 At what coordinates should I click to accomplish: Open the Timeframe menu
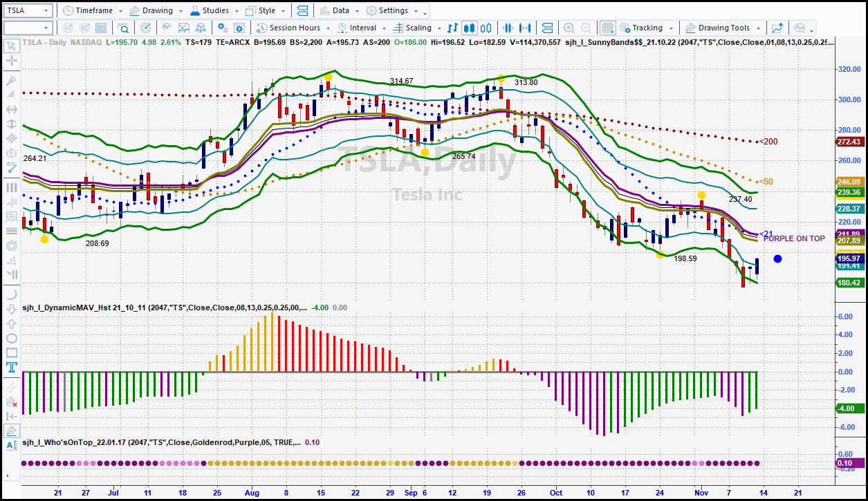pos(92,11)
